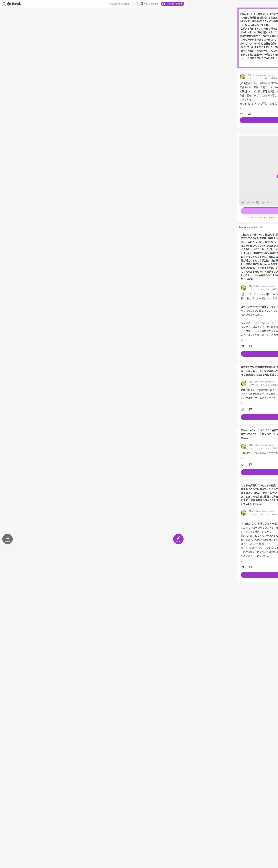278x868 pixels.
Task: Open replies on the 4h comment
Action: coord(250,410)
